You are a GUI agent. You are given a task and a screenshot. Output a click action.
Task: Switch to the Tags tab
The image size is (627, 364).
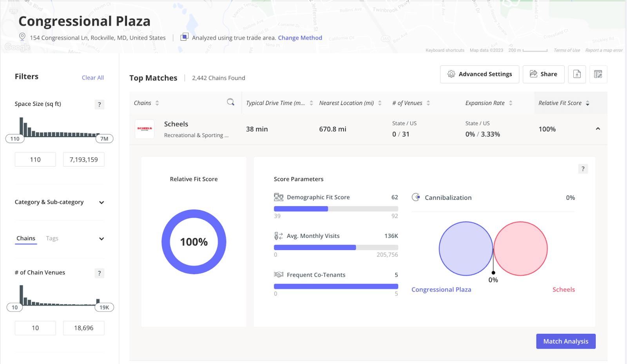click(52, 238)
